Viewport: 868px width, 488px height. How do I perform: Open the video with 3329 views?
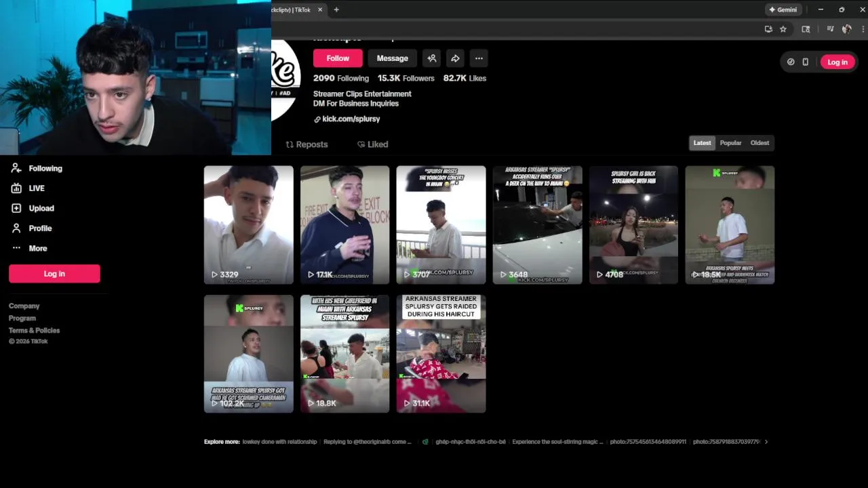[249, 225]
